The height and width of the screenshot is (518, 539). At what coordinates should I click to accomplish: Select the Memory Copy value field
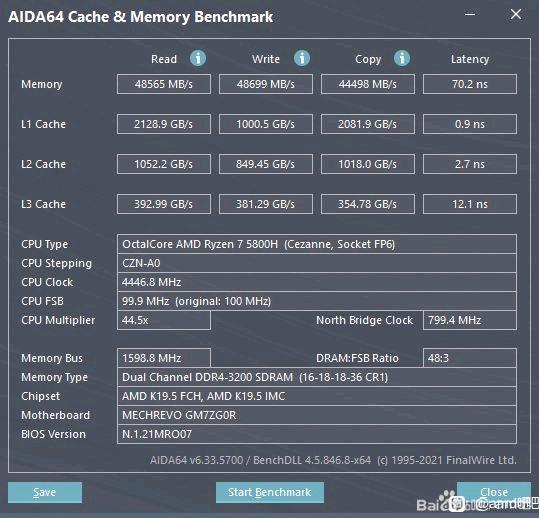click(x=368, y=84)
